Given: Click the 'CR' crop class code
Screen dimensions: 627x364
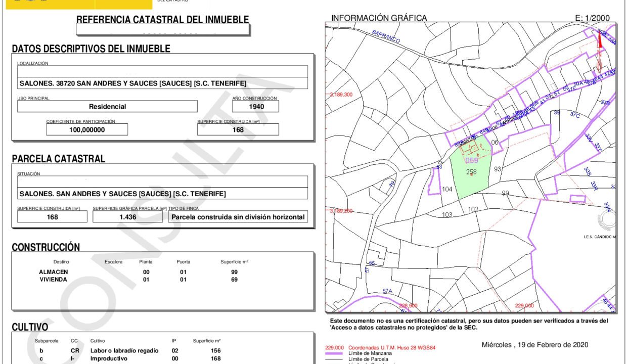Looking at the screenshot, I should pyautogui.click(x=75, y=350).
